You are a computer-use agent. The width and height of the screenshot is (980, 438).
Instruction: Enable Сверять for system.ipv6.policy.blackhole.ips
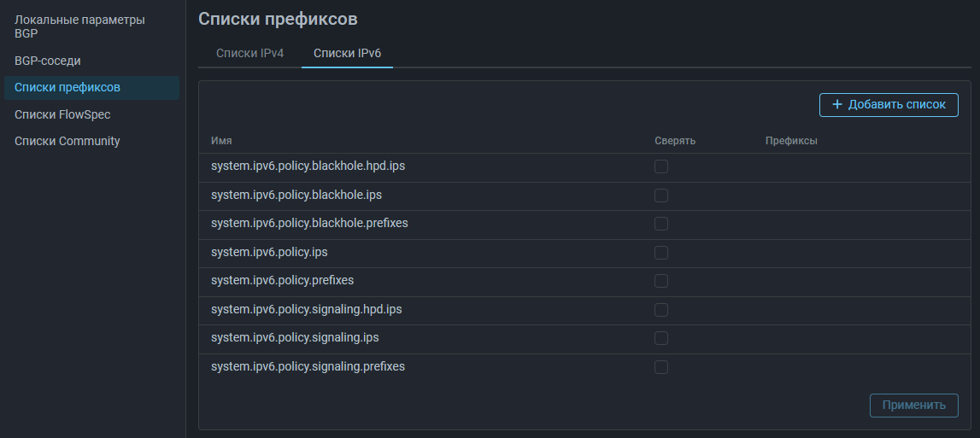coord(661,196)
